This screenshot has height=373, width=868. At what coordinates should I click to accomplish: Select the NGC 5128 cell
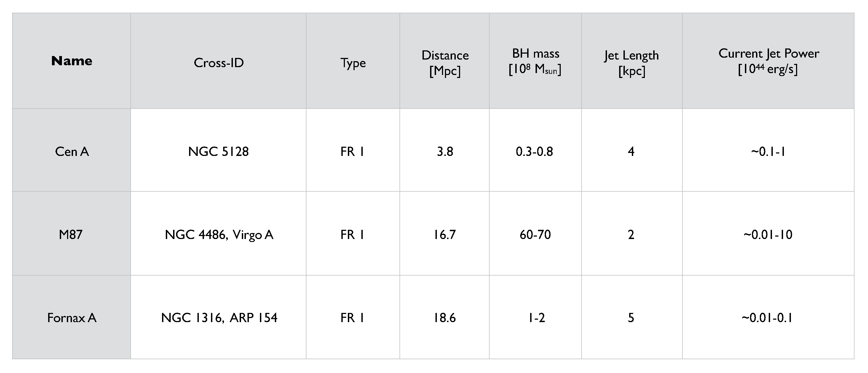point(218,151)
